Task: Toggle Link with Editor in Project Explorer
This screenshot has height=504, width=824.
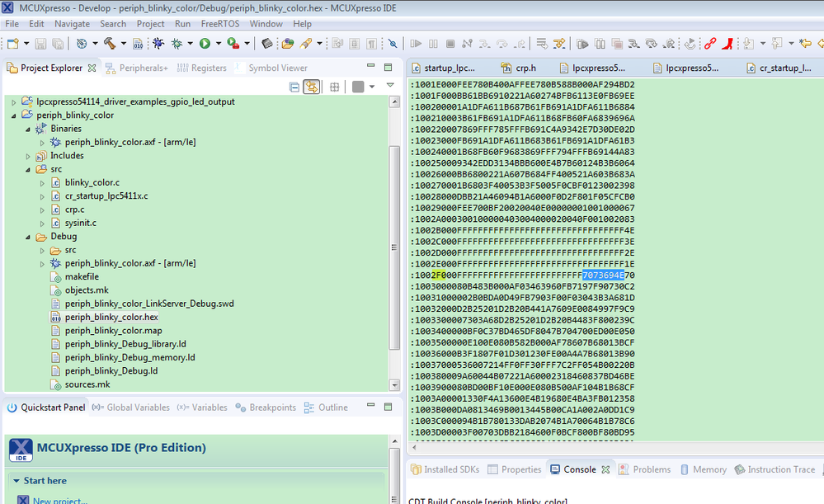Action: tap(312, 87)
